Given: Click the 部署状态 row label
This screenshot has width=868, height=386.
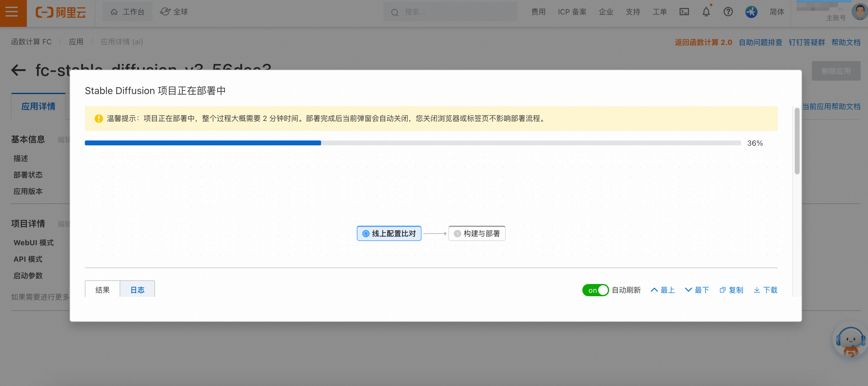Looking at the screenshot, I should tap(28, 175).
